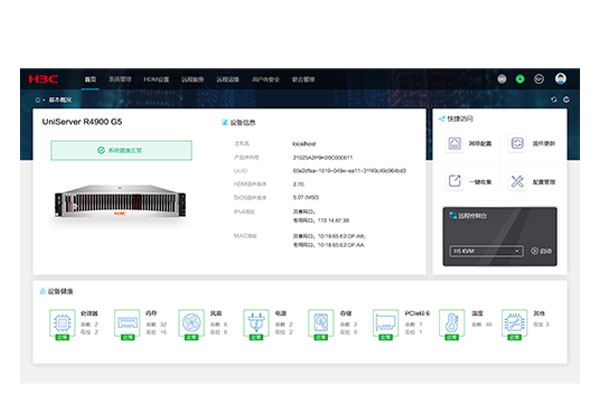Screen dimensions: 600x400
Task: Click the BIOS firmware version 5.07 value
Action: tap(306, 198)
